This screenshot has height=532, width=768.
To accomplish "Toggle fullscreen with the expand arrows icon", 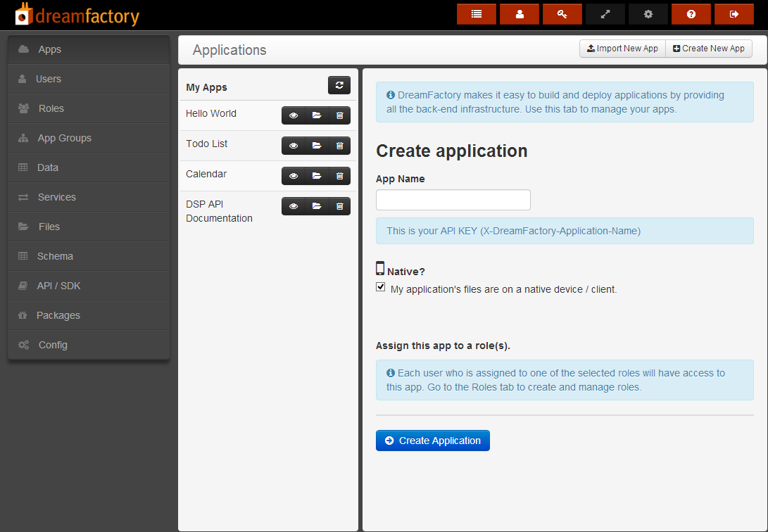I will [x=605, y=14].
